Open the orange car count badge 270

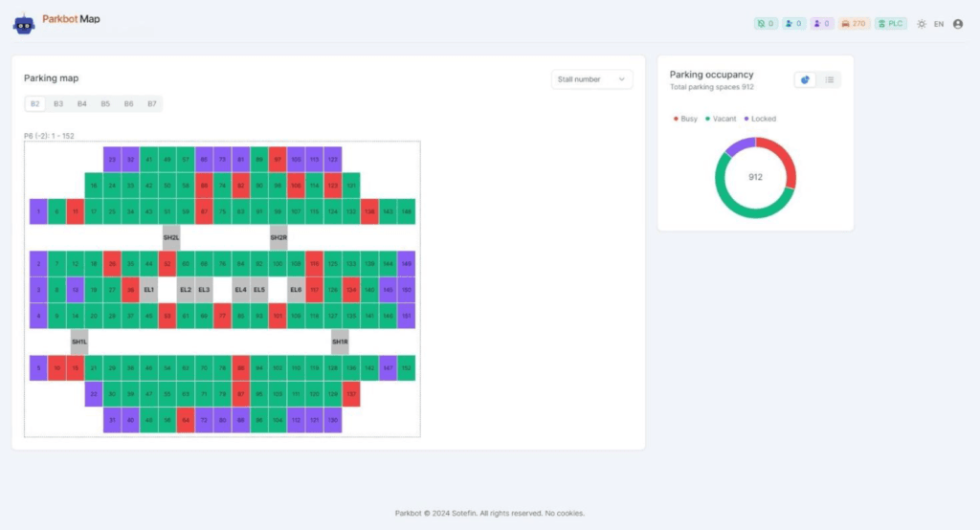pyautogui.click(x=854, y=24)
